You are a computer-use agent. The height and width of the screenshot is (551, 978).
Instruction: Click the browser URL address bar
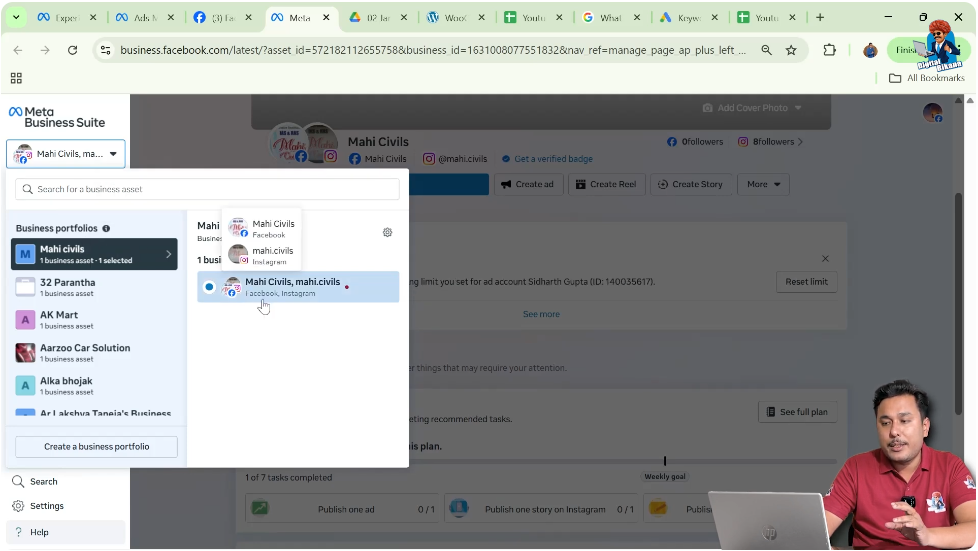click(432, 50)
